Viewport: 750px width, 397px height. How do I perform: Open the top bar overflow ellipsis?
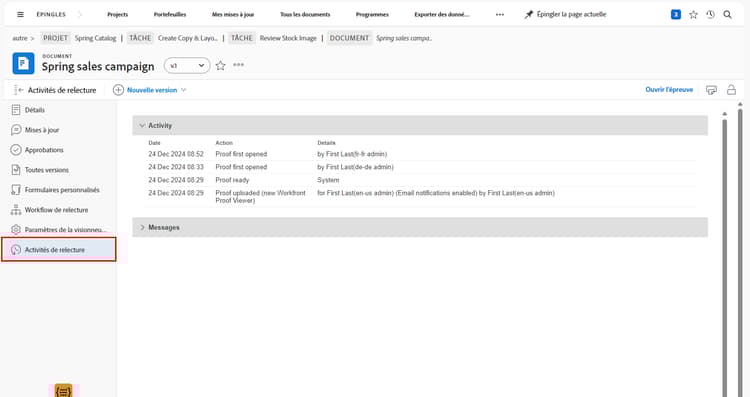pos(500,14)
